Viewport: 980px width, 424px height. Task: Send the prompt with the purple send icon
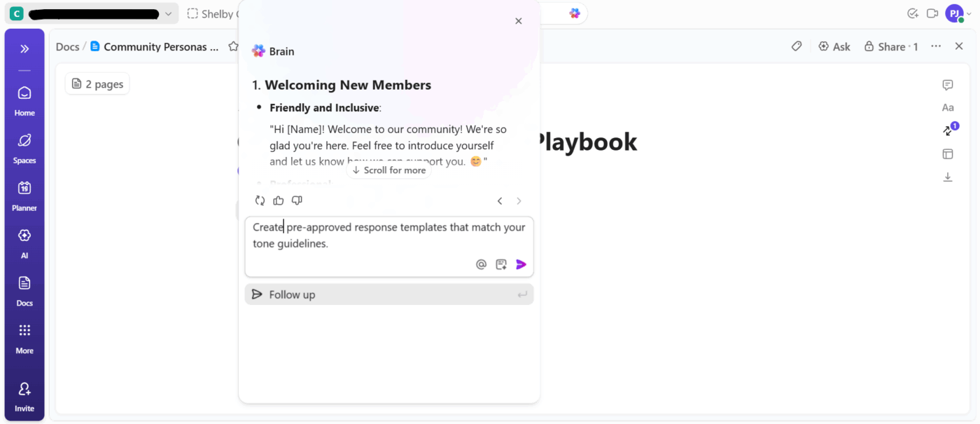(x=520, y=264)
